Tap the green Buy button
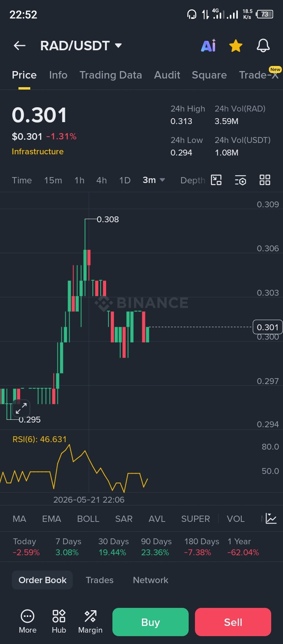The height and width of the screenshot is (644, 283). pos(151,622)
